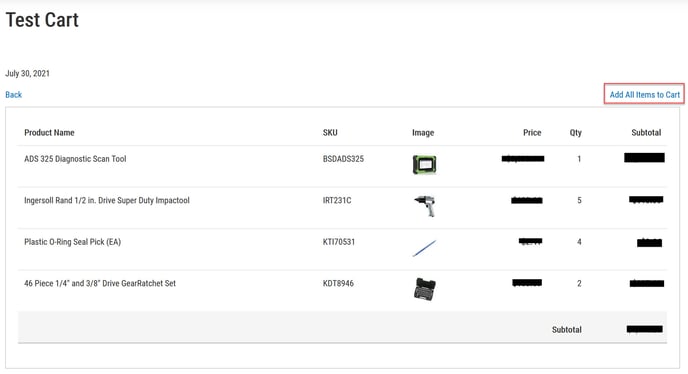Click the Image column header
Screen dimensions: 688x374
click(423, 133)
